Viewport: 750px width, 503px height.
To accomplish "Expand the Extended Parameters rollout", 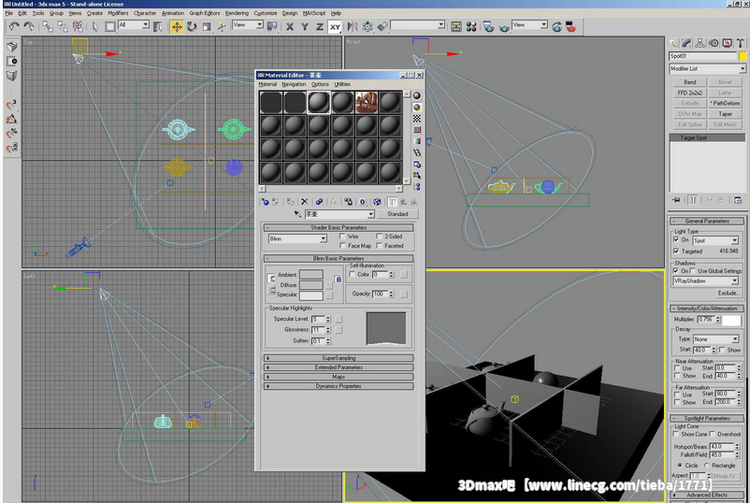I will click(x=339, y=367).
